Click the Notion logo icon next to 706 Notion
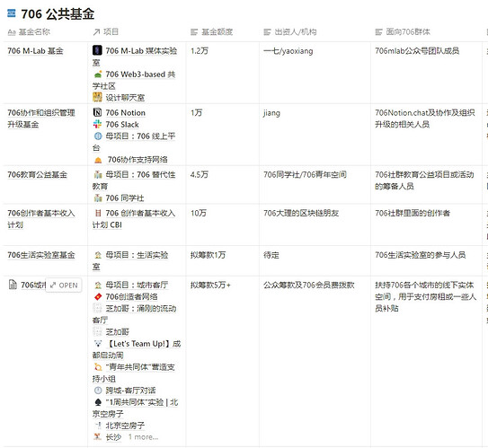This screenshot has height=448, width=488. coord(97,112)
